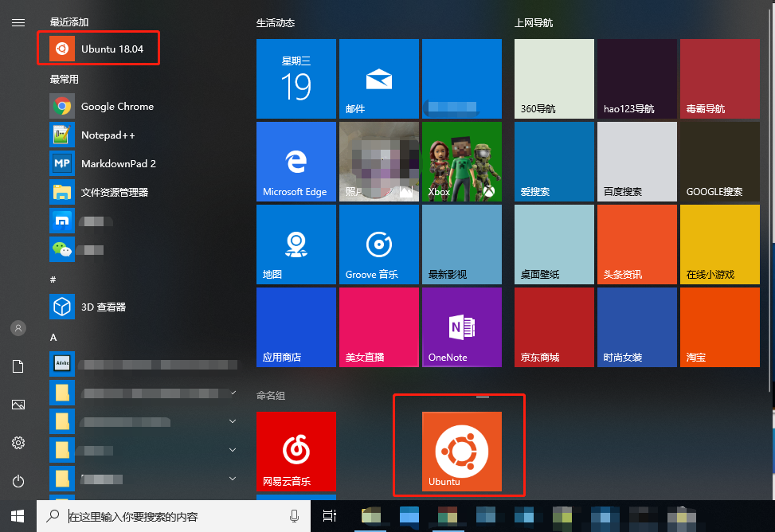Viewport: 775px width, 532px height.
Task: Click the # letter index header
Action: click(x=53, y=280)
